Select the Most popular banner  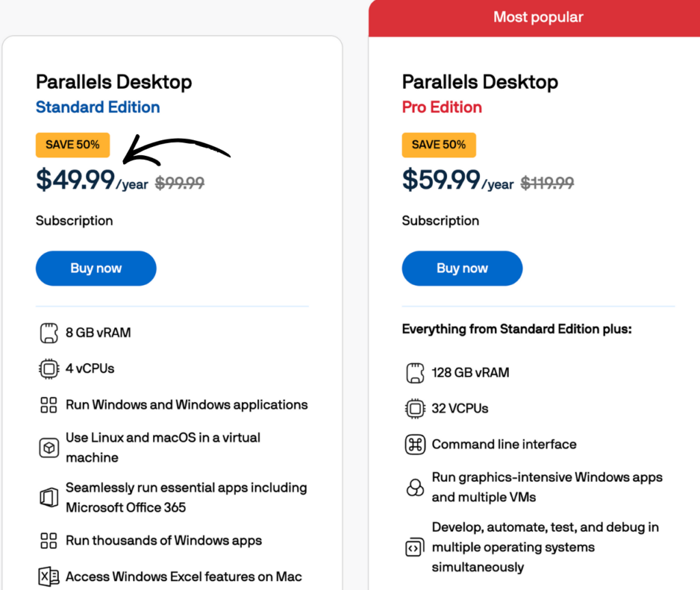tap(538, 16)
